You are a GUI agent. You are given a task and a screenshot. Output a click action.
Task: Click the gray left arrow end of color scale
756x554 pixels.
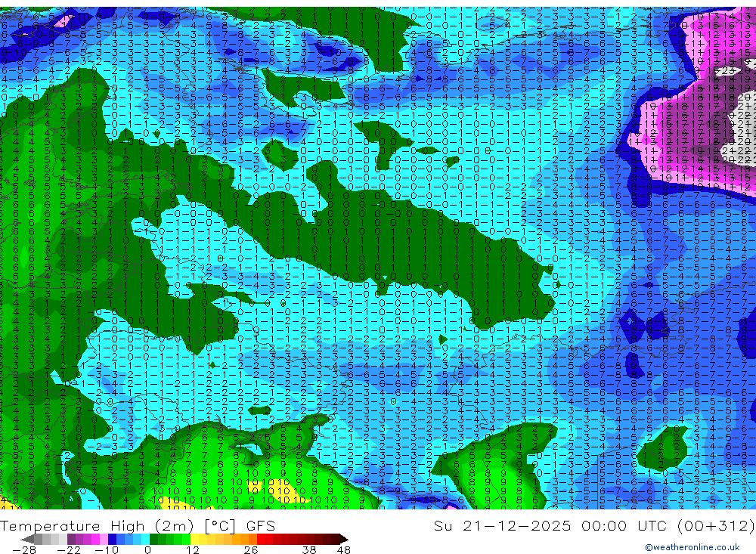[x=27, y=539]
